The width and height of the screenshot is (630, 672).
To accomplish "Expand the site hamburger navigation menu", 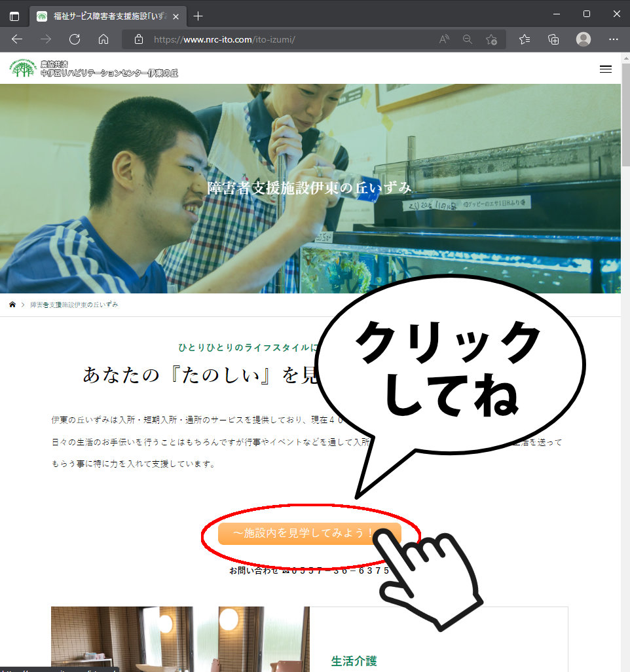I will [x=605, y=69].
